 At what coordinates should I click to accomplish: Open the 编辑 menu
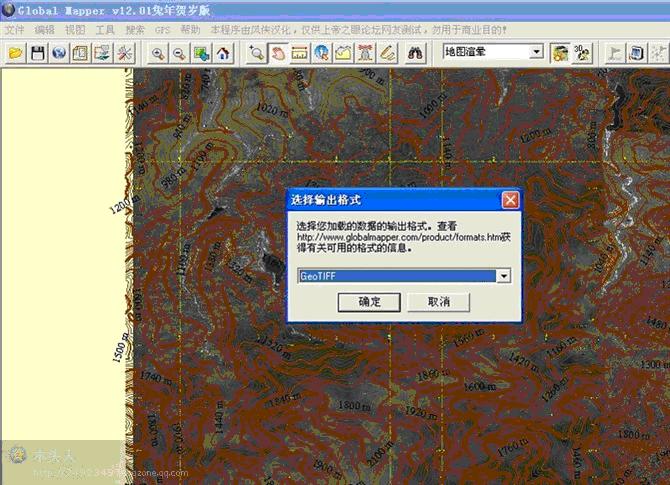[x=44, y=30]
